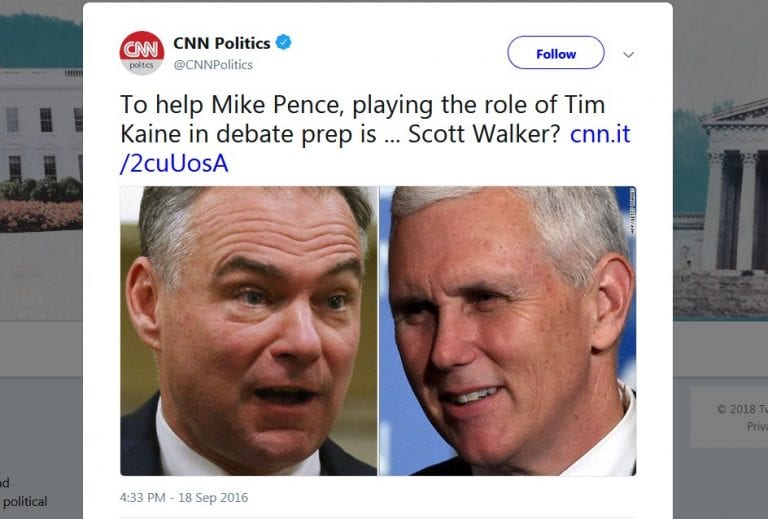
Task: Click the © 2018 footer text
Action: point(741,408)
